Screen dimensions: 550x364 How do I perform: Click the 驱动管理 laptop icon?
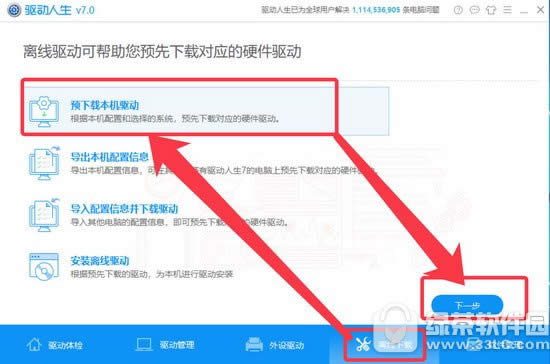[143, 345]
